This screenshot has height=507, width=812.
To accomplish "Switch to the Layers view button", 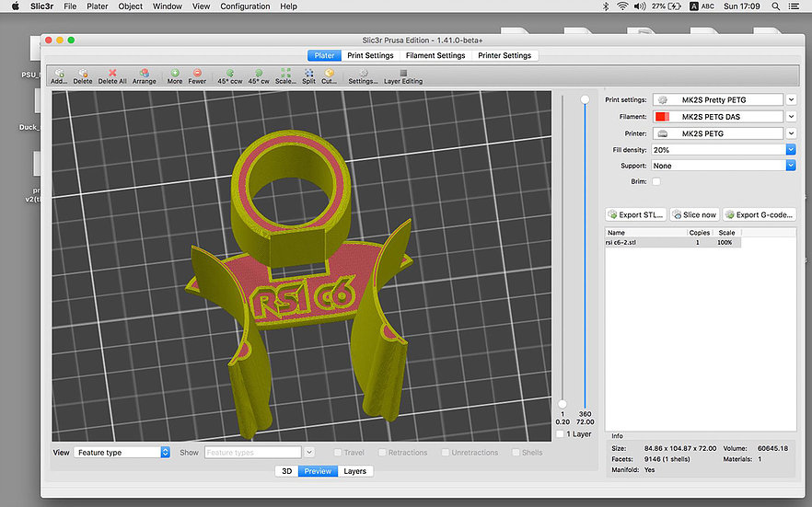I will pyautogui.click(x=354, y=471).
